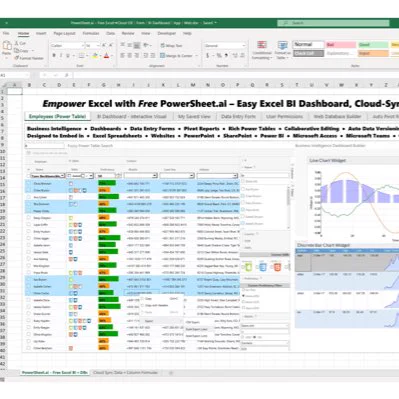This screenshot has height=399, width=399.
Task: Open the File menu
Action: click(6, 33)
